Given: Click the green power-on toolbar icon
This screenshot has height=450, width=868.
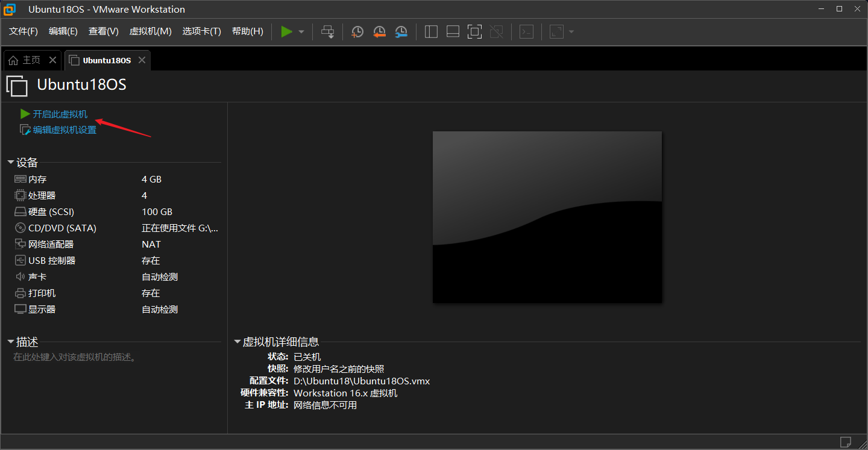Looking at the screenshot, I should point(287,31).
